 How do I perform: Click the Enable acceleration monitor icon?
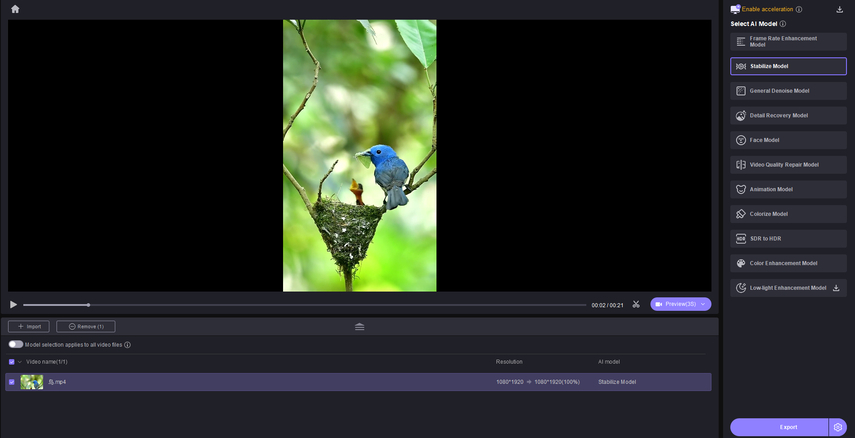tap(735, 9)
